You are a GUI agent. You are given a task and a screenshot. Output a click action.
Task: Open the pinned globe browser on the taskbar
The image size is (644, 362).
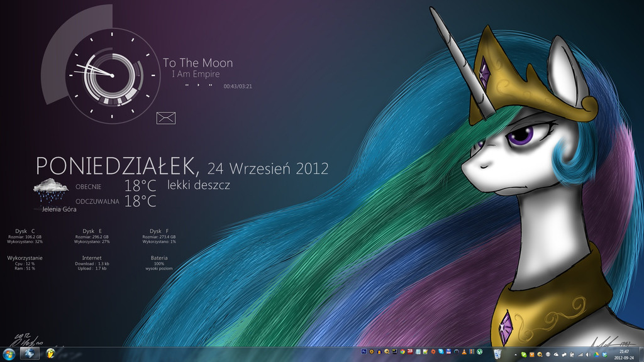(x=30, y=354)
